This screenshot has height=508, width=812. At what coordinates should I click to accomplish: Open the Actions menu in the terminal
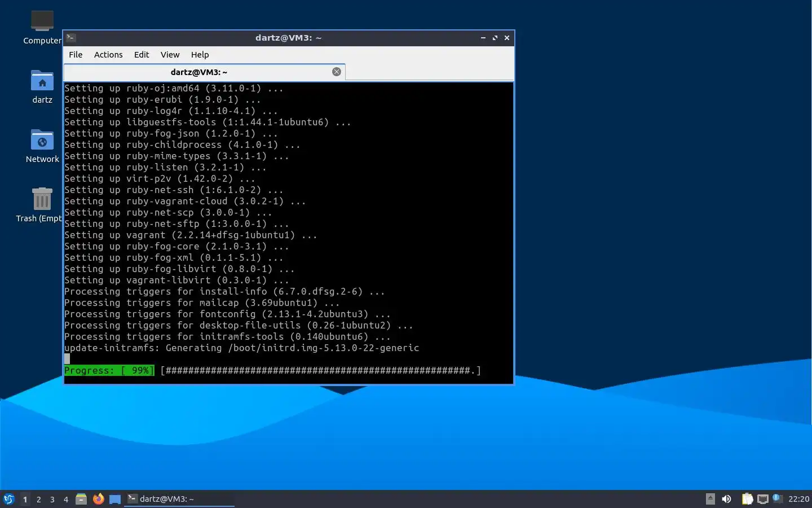(108, 55)
